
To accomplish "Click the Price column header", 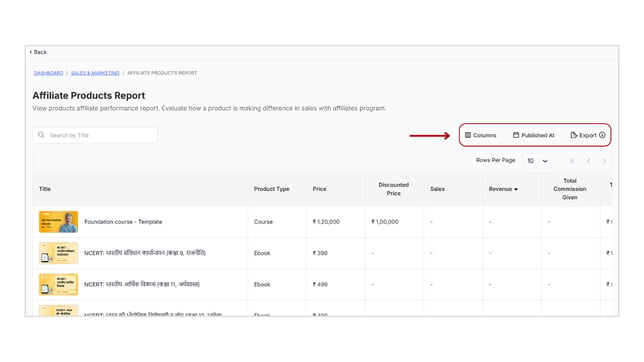I will point(320,189).
